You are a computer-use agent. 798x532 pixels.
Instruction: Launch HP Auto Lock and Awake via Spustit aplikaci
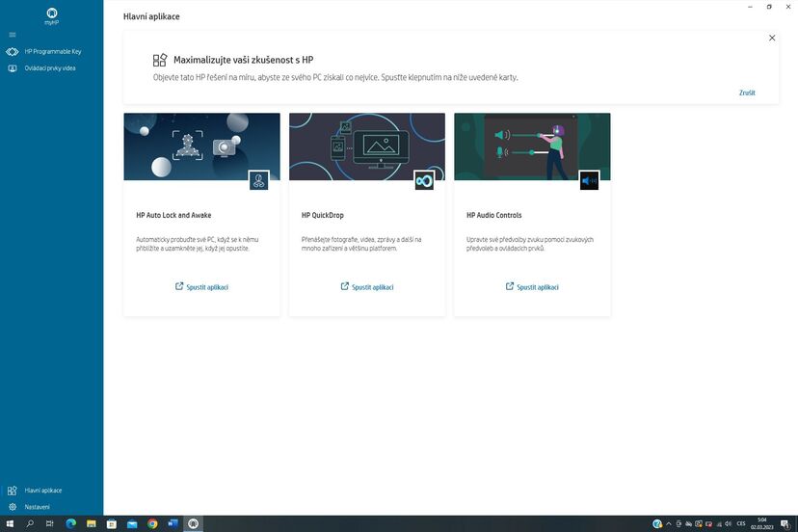[201, 287]
